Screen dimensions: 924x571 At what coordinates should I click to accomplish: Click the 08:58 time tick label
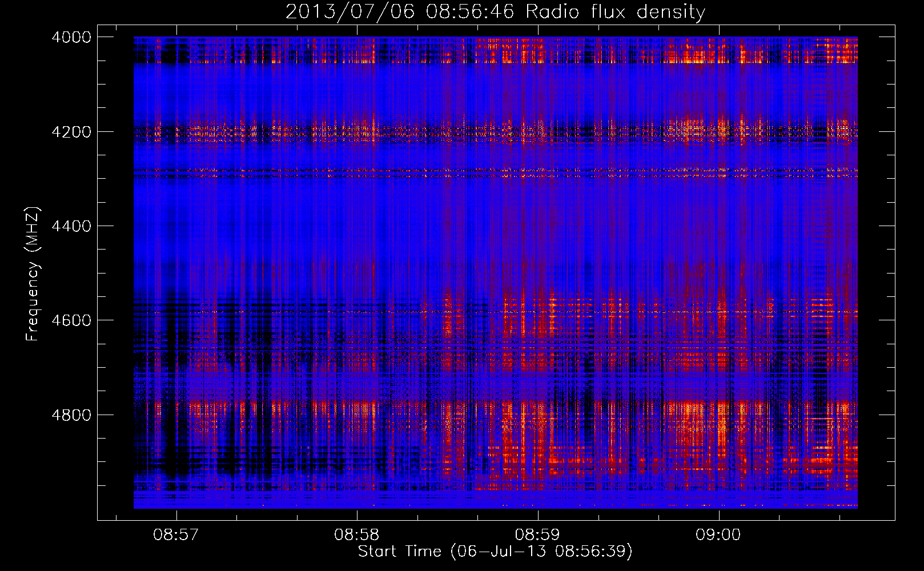click(x=356, y=535)
